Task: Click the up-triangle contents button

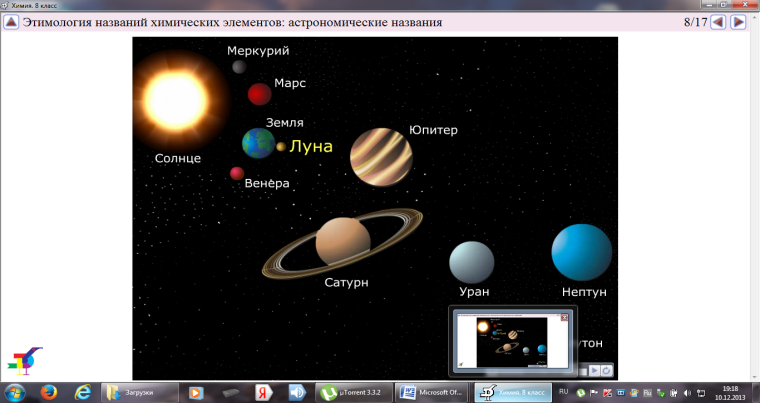Action: click(x=11, y=22)
